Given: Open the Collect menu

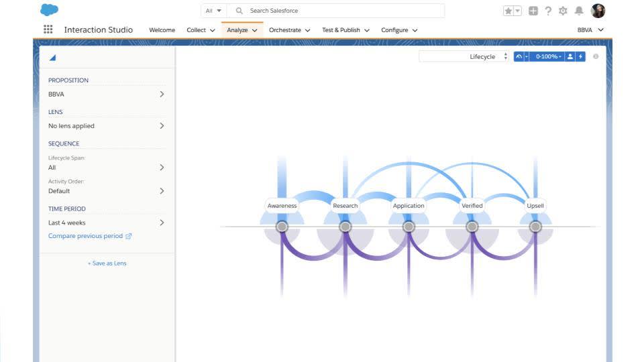Looking at the screenshot, I should point(201,30).
